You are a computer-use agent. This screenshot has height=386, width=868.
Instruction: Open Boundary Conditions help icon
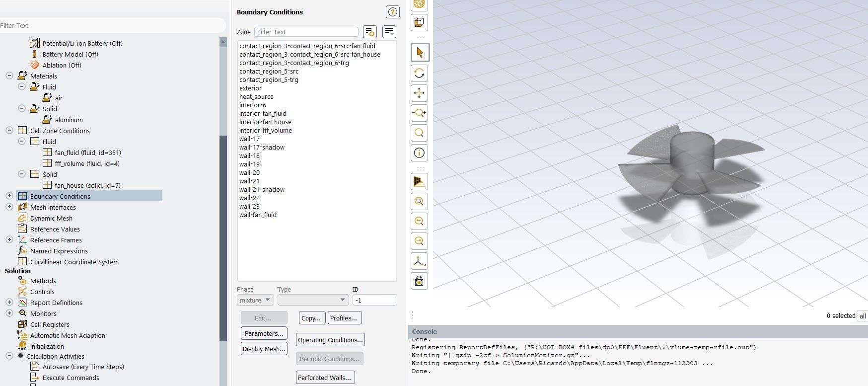pyautogui.click(x=392, y=12)
